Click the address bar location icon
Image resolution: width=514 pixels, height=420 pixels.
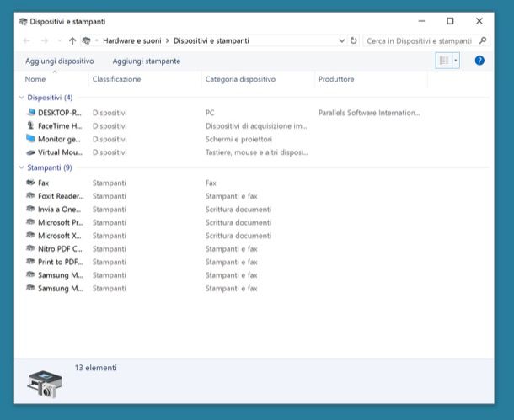[86, 40]
